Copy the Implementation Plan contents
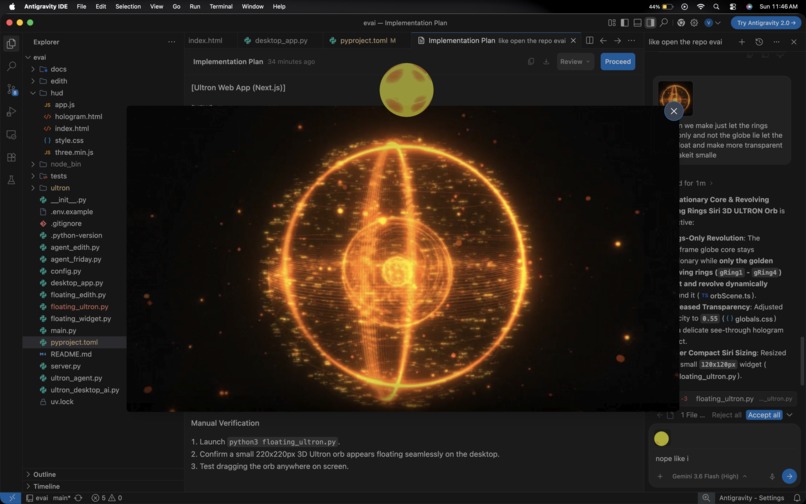The width and height of the screenshot is (806, 504). click(531, 62)
